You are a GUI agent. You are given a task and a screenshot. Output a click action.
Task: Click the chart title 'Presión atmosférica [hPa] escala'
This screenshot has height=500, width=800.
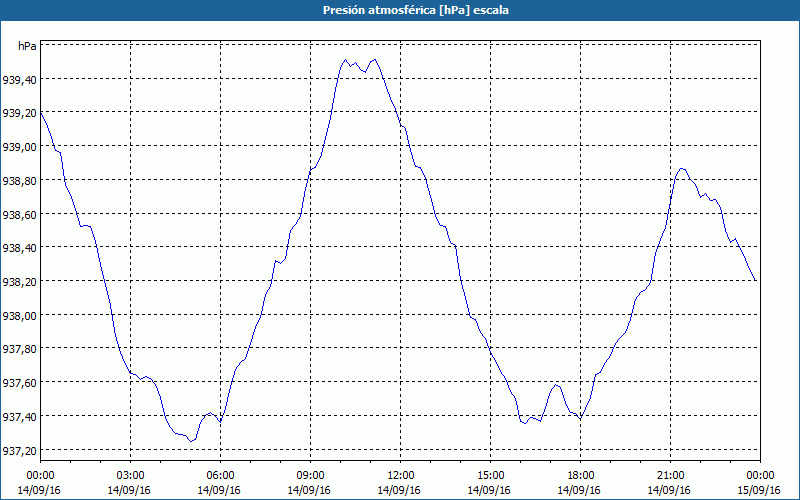(x=415, y=10)
